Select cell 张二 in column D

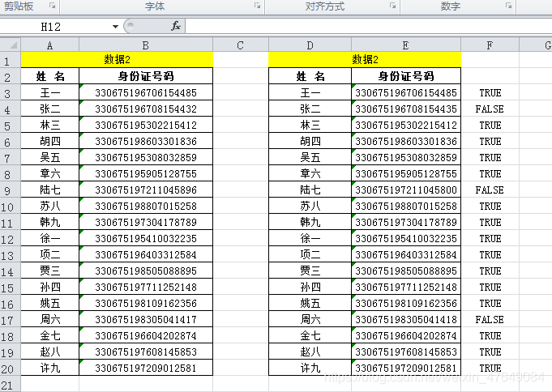[x=310, y=109]
